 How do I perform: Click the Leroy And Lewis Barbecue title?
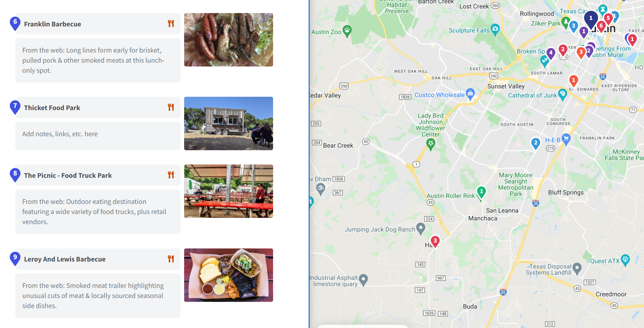(x=65, y=259)
